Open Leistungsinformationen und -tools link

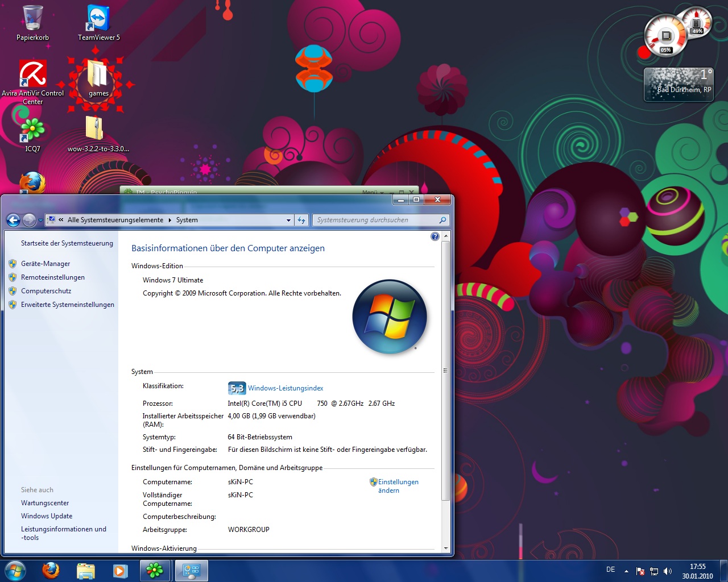tap(64, 533)
